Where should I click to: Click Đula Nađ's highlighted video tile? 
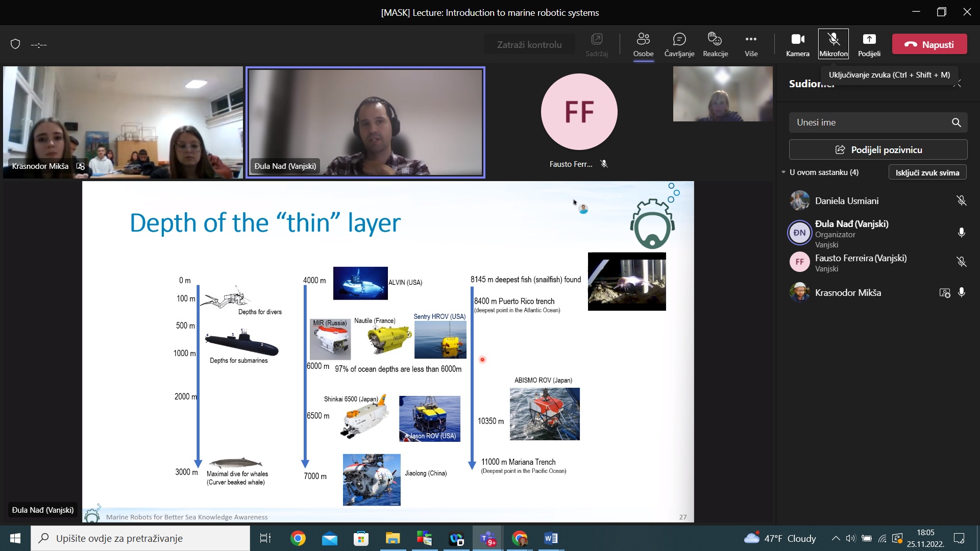tap(365, 122)
